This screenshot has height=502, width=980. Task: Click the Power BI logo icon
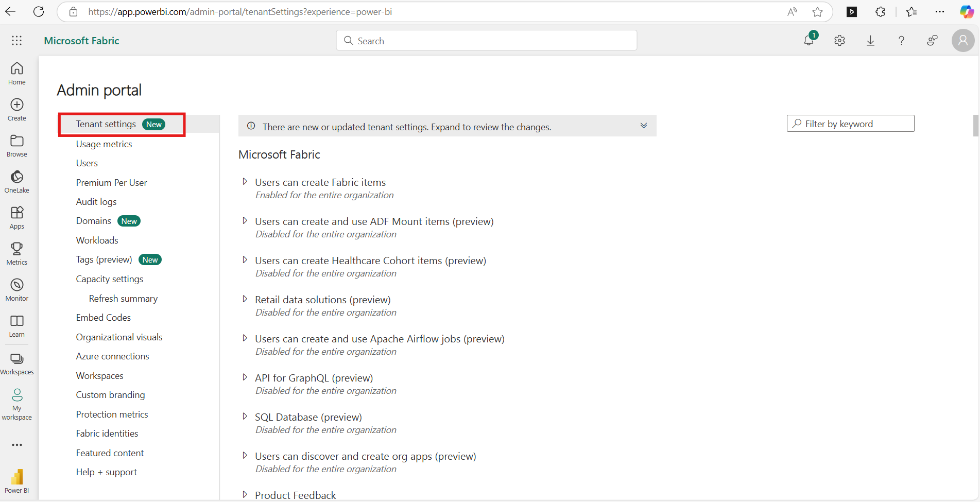pos(17,478)
